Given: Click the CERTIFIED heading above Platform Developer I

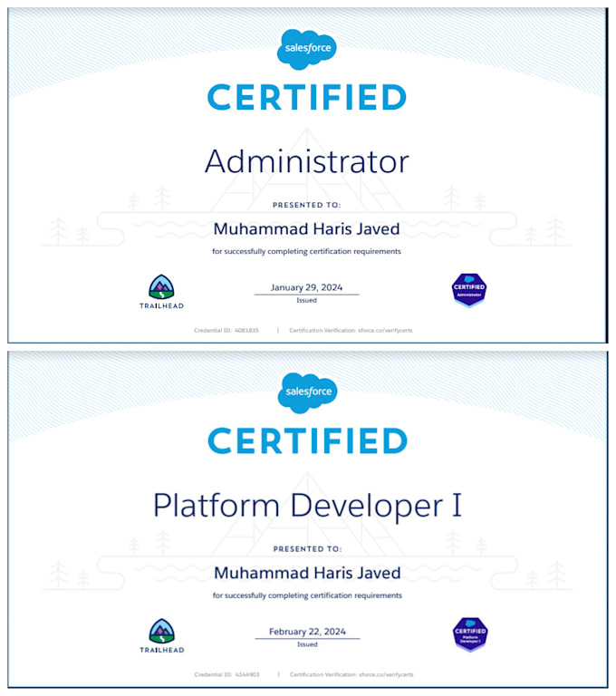Looking at the screenshot, I should click(x=308, y=440).
